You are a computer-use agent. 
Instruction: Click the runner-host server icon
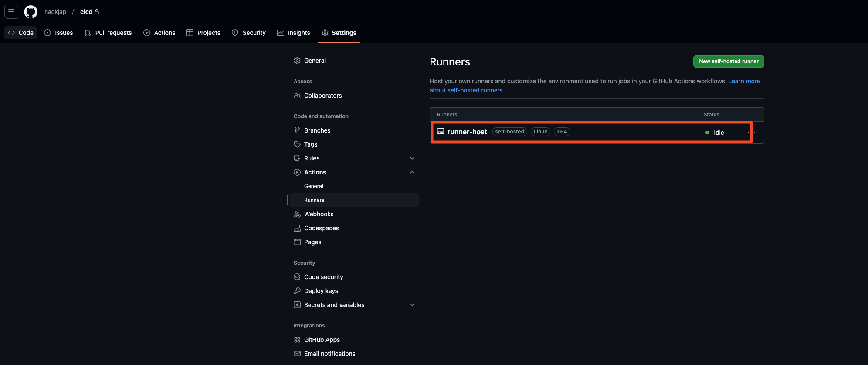(441, 131)
